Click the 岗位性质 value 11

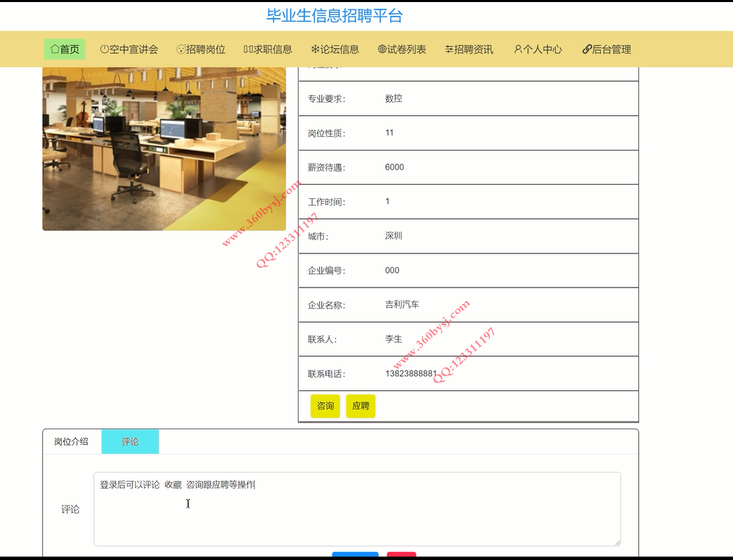[389, 133]
